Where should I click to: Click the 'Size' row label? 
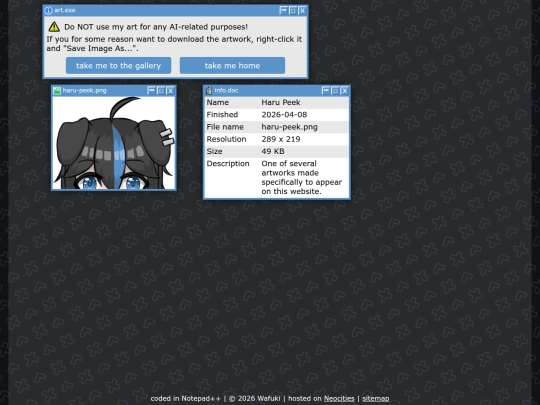(x=214, y=151)
